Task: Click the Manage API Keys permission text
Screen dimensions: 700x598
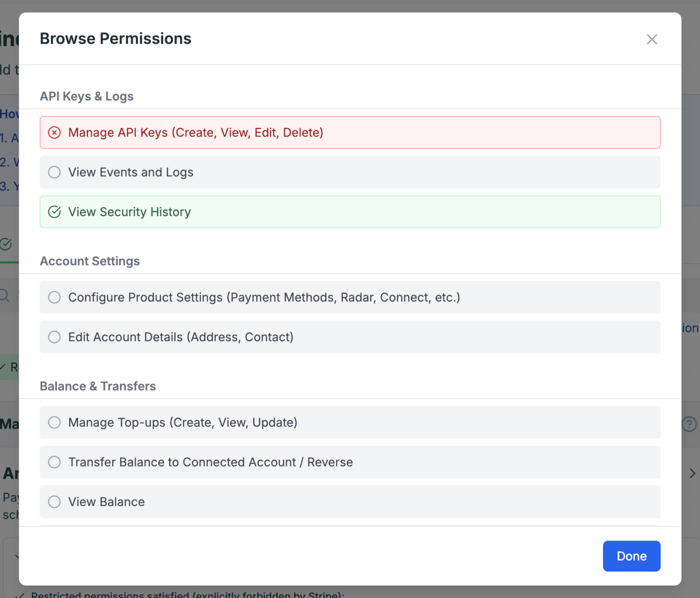Action: (196, 133)
